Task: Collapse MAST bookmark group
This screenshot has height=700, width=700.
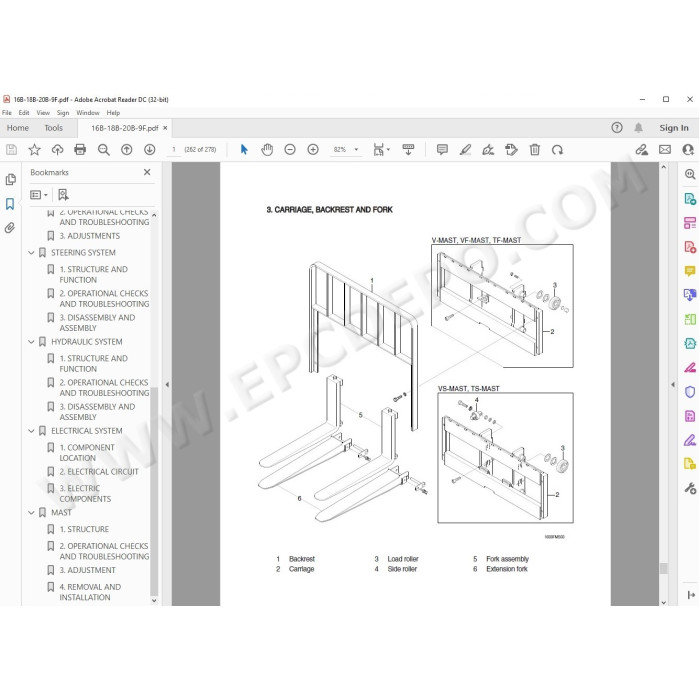Action: [31, 512]
